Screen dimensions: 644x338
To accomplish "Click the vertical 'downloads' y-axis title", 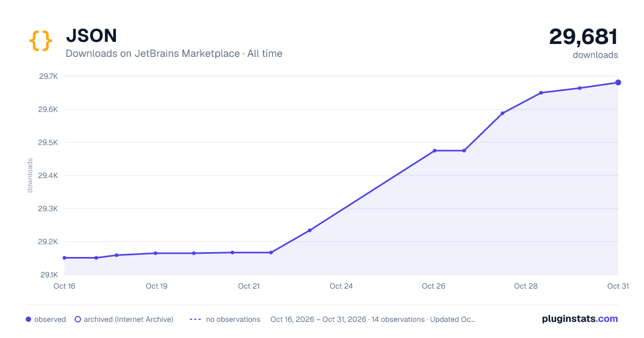I will pos(30,175).
